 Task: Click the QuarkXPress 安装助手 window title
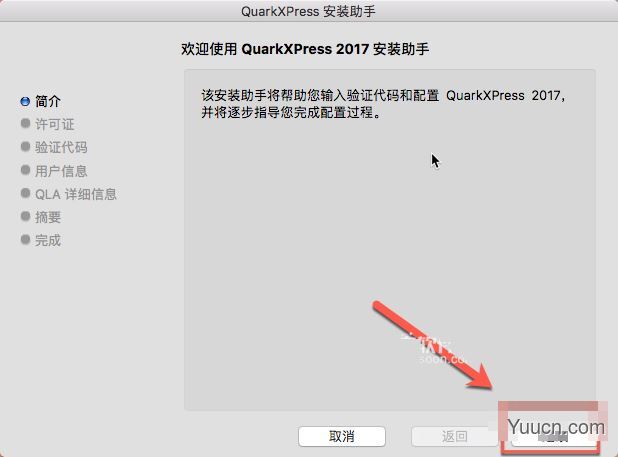pyautogui.click(x=308, y=11)
